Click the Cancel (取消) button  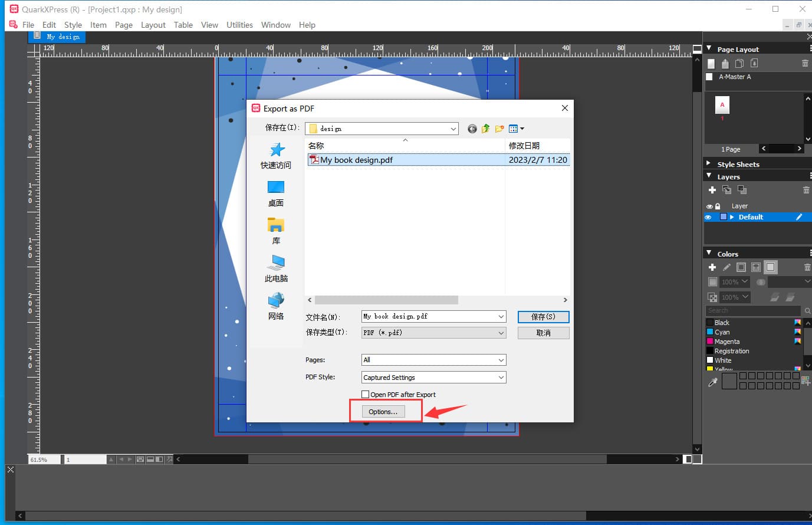(543, 333)
